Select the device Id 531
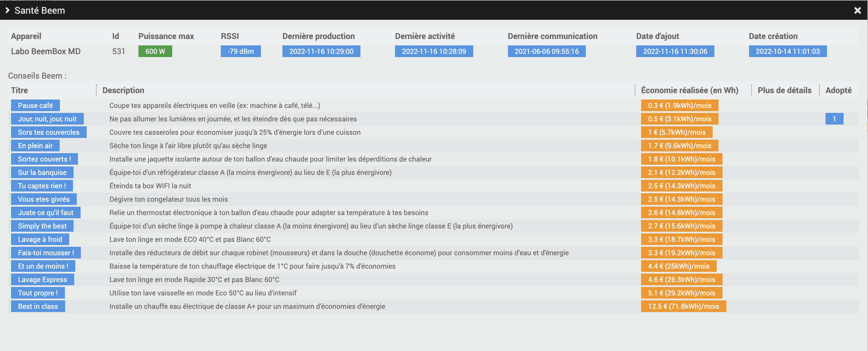 click(x=119, y=51)
